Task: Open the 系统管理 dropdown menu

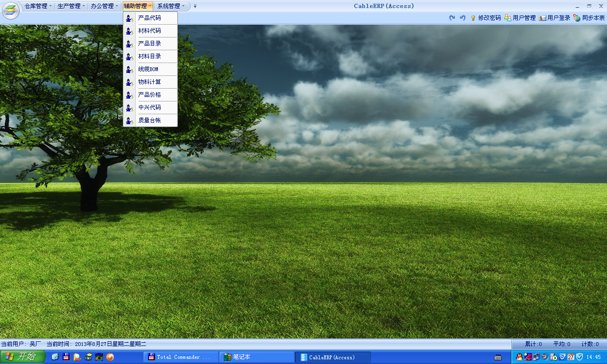Action: [171, 6]
